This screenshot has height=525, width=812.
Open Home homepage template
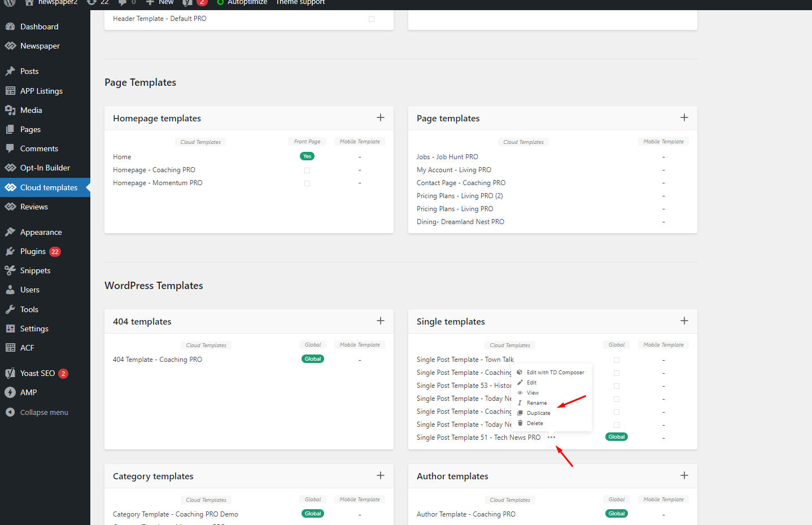click(x=122, y=157)
